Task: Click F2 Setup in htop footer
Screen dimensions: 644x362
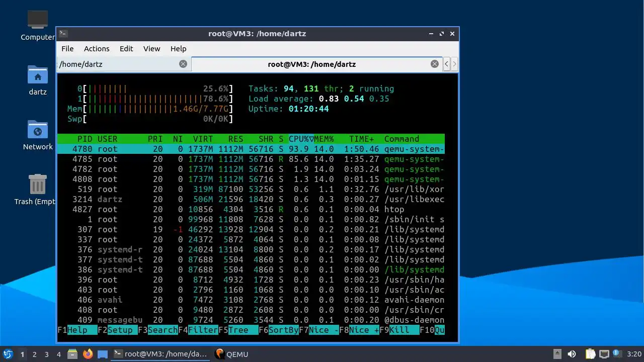Action: point(118,330)
